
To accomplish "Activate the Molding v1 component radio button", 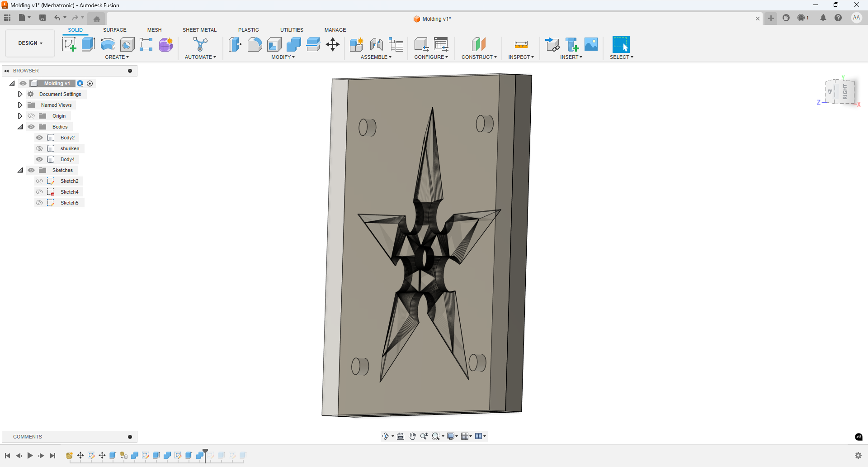I will [x=90, y=83].
